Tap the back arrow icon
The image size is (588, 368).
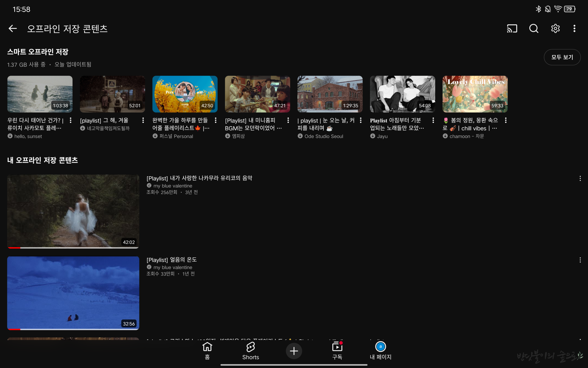(13, 28)
